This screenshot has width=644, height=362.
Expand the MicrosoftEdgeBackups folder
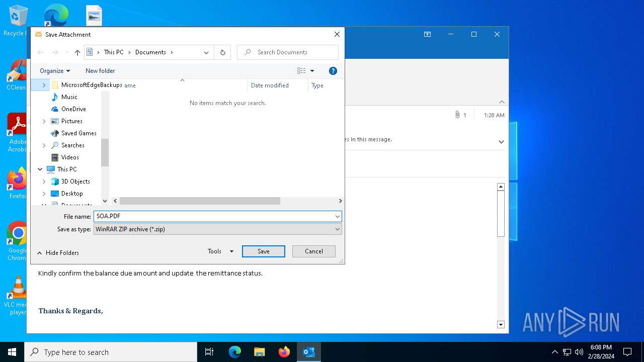(x=44, y=85)
